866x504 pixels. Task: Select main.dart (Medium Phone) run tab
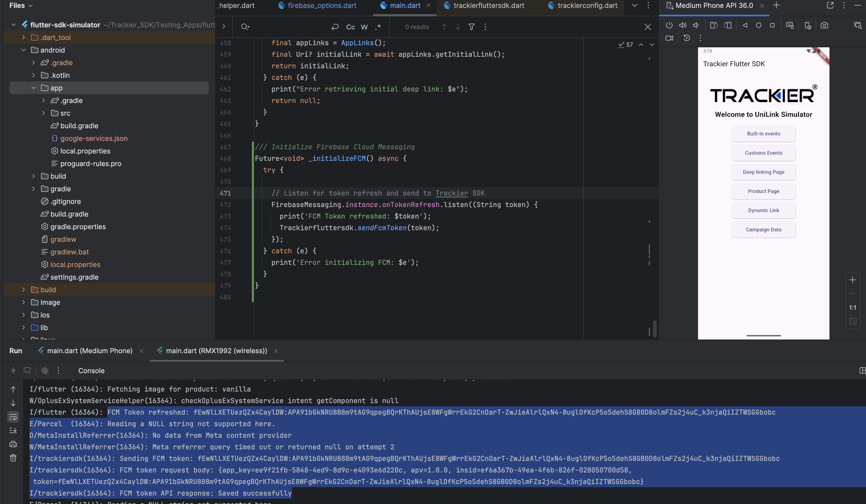pos(89,351)
